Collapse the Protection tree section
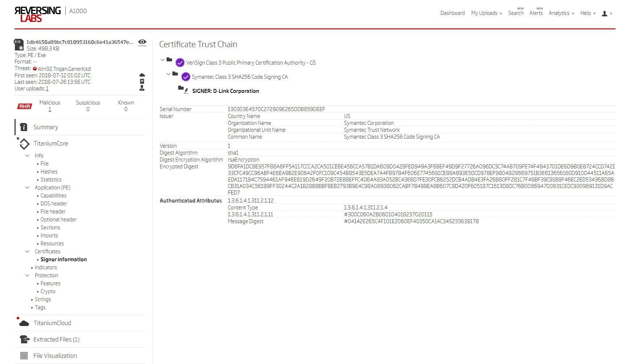630x364 pixels. tap(27, 275)
